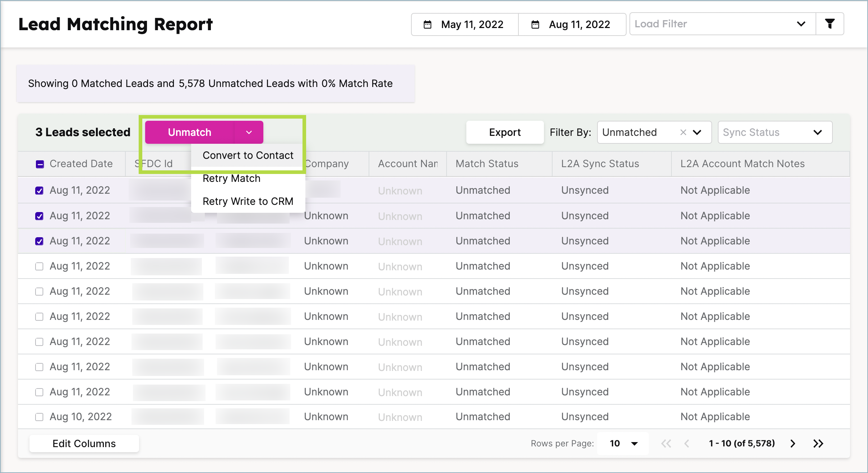Click the calendar icon beside May 11, 2022
Image resolution: width=868 pixels, height=473 pixels.
point(428,24)
